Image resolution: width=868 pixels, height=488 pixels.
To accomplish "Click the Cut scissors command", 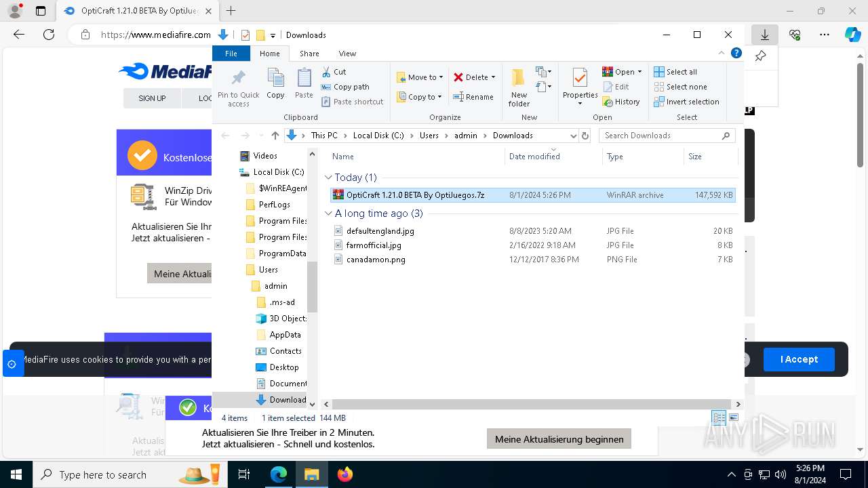I will tap(334, 72).
